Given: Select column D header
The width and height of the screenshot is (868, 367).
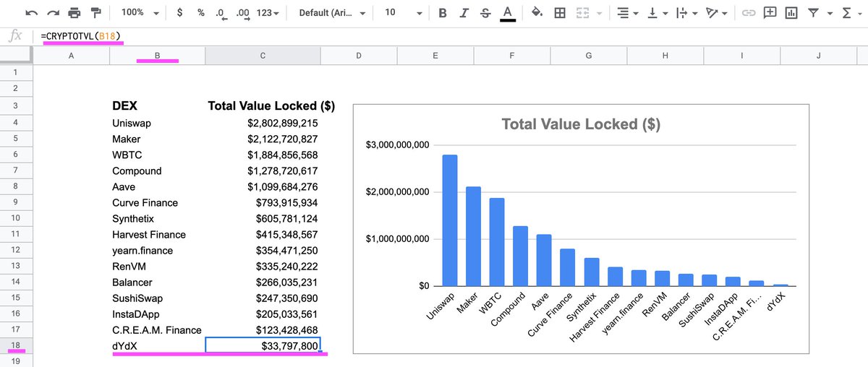Looking at the screenshot, I should click(359, 56).
